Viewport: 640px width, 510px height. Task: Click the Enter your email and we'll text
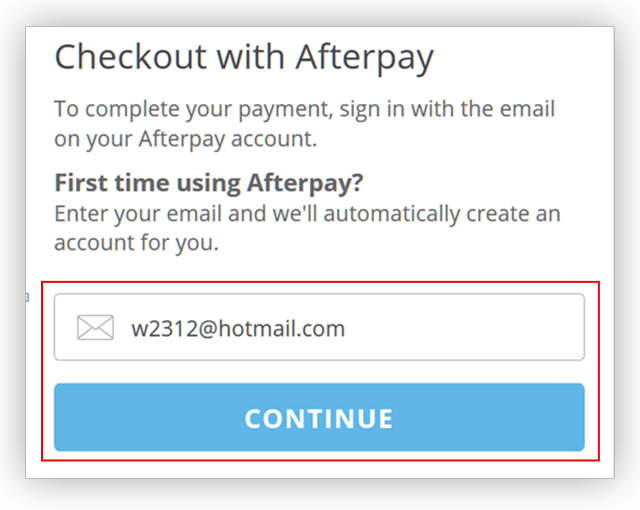tap(185, 213)
